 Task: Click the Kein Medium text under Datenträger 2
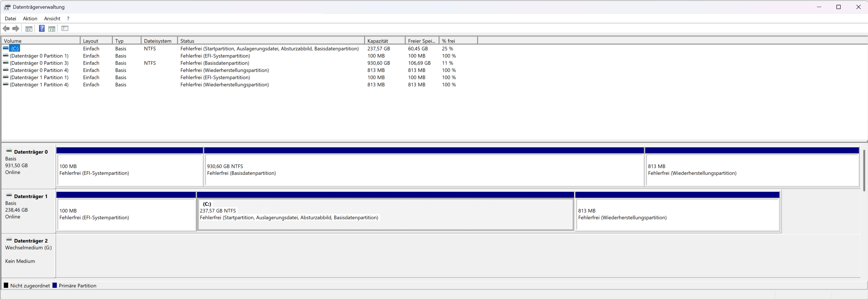20,261
